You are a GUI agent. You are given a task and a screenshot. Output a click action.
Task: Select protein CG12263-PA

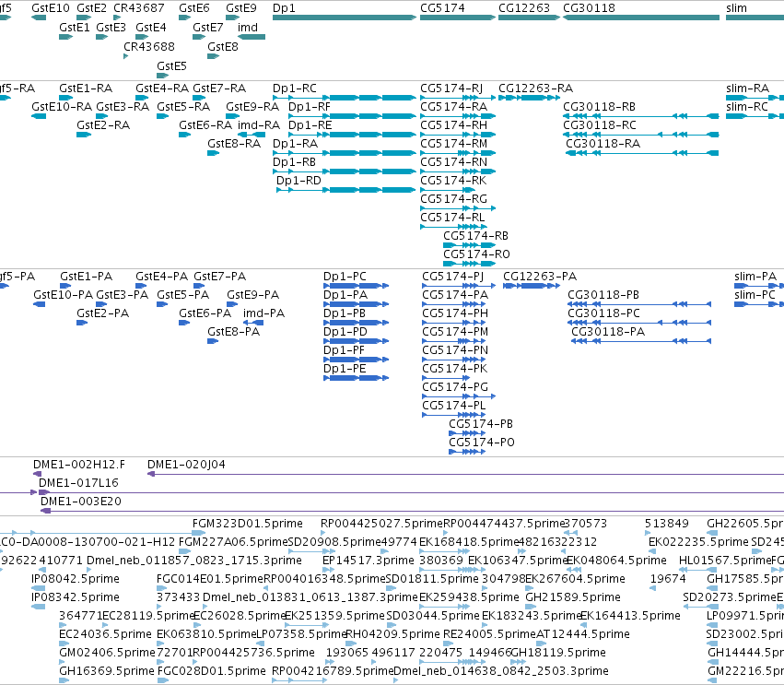532,286
